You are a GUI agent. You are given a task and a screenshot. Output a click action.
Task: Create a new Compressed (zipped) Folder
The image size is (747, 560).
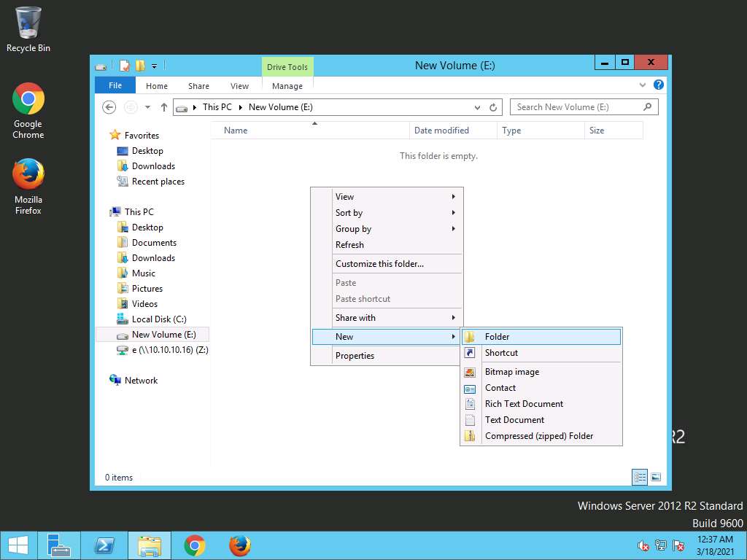click(x=541, y=436)
